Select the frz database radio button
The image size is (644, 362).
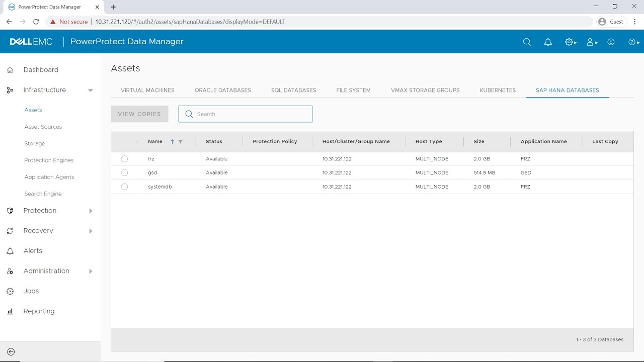[124, 159]
